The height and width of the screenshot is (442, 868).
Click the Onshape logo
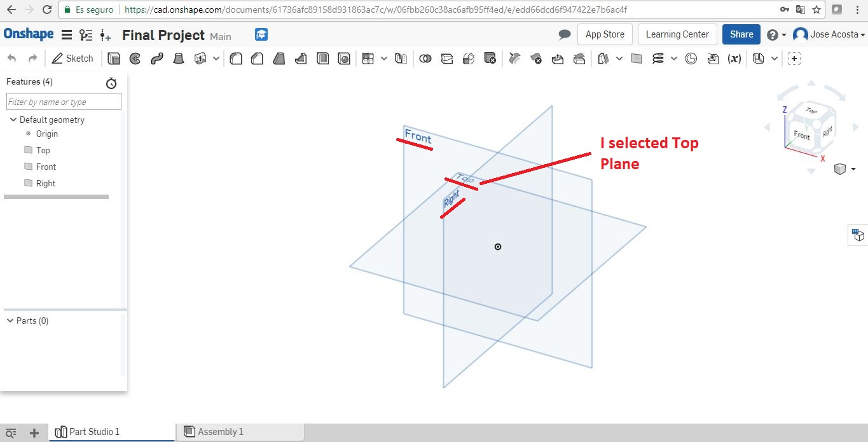point(29,34)
